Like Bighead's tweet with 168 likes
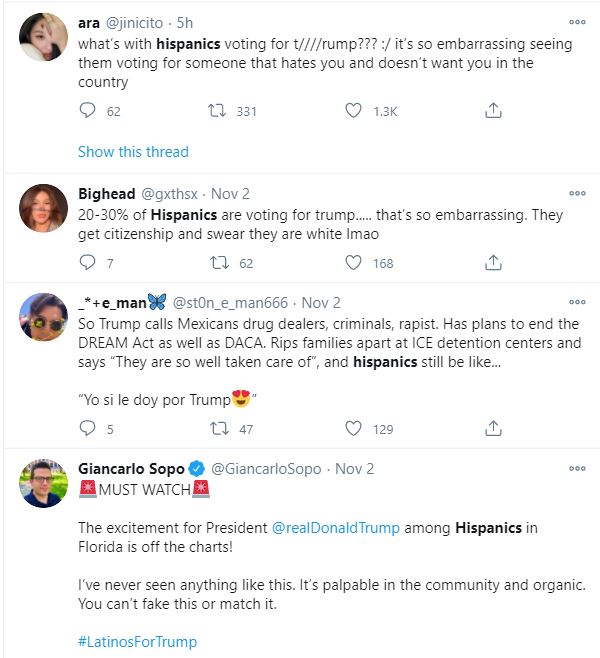This screenshot has height=658, width=600. pos(353,263)
